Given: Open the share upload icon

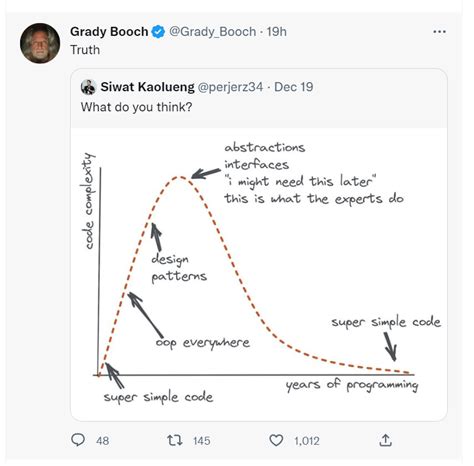Looking at the screenshot, I should coord(385,440).
